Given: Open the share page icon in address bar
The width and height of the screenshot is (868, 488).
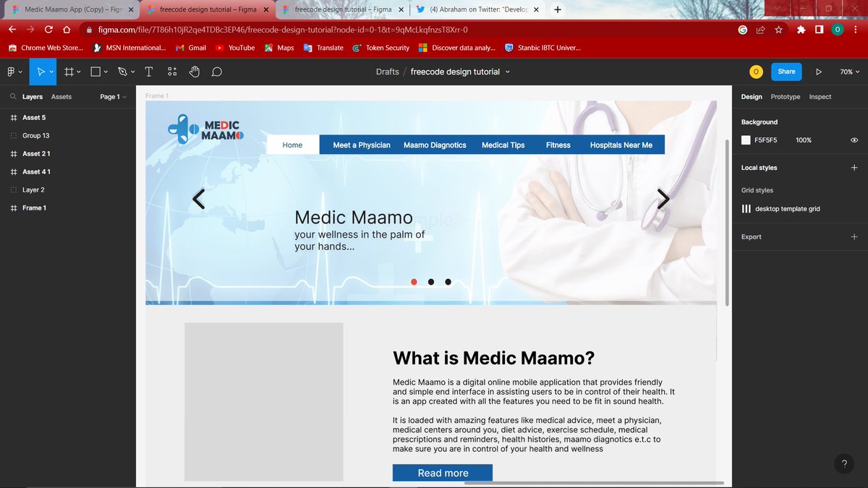Looking at the screenshot, I should tap(760, 30).
